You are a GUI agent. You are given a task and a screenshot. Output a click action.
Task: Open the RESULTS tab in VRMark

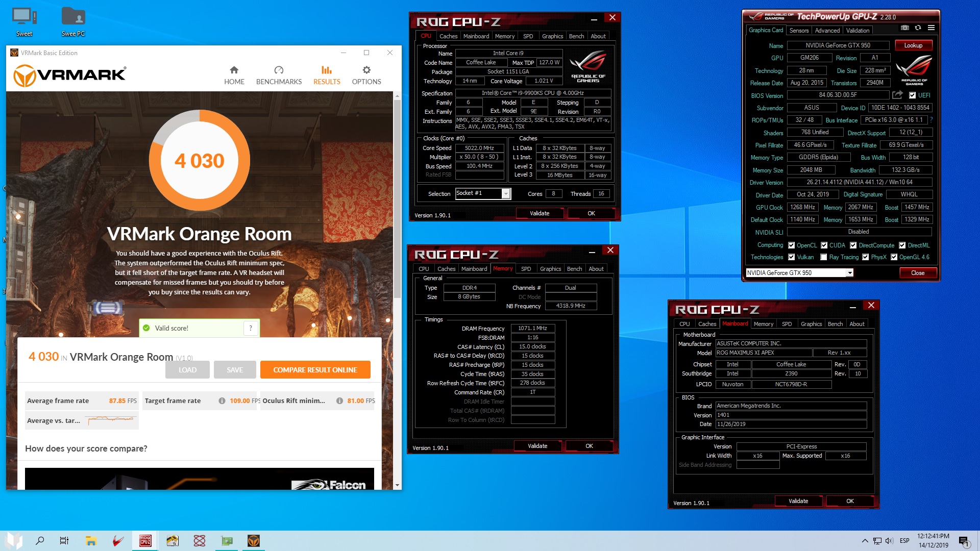coord(327,75)
